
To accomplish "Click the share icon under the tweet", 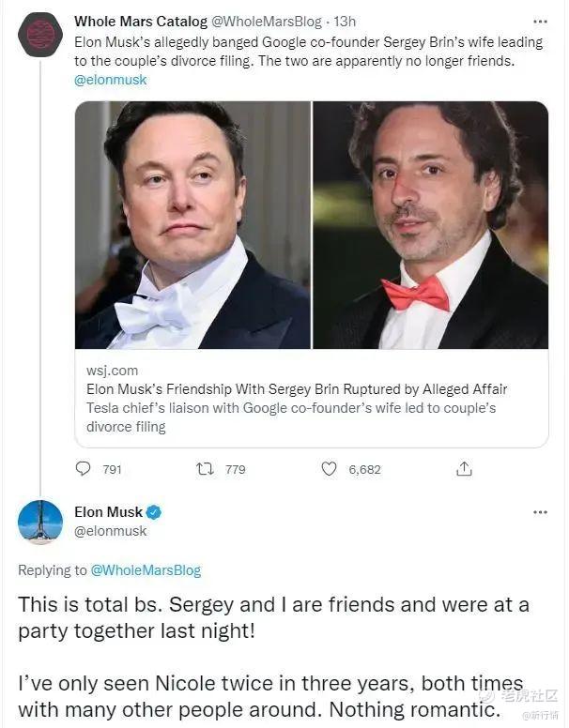I will [464, 469].
